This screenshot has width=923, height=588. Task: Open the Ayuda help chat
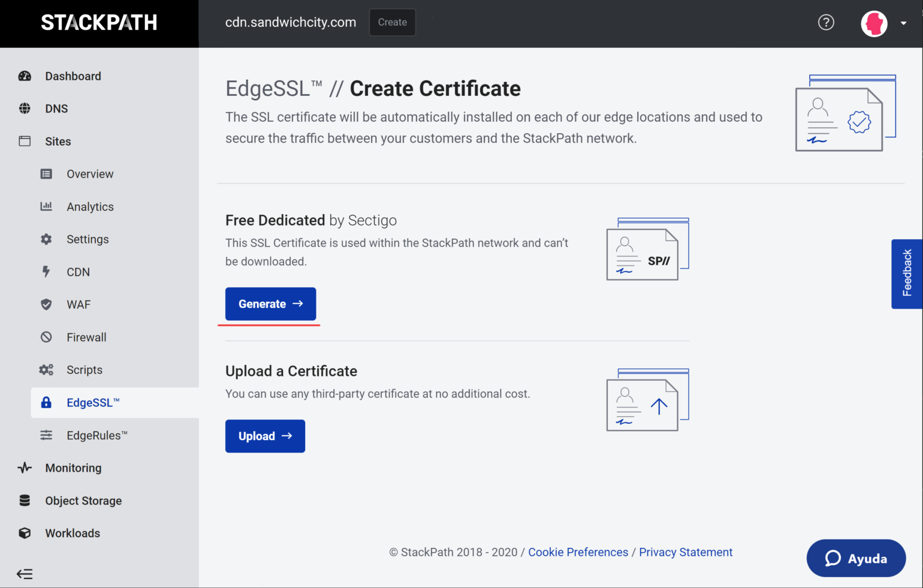click(x=856, y=558)
